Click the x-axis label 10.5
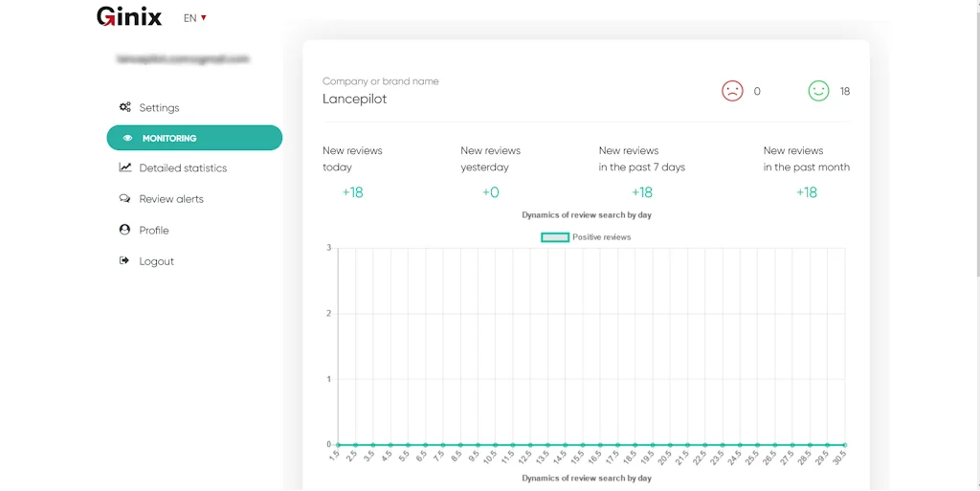The image size is (980, 491). tap(491, 458)
